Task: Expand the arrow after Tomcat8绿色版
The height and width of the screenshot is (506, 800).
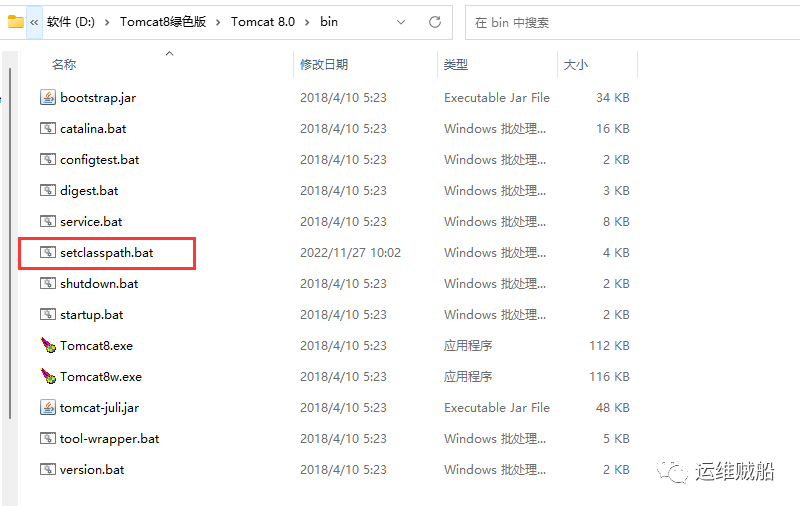Action: click(x=218, y=22)
